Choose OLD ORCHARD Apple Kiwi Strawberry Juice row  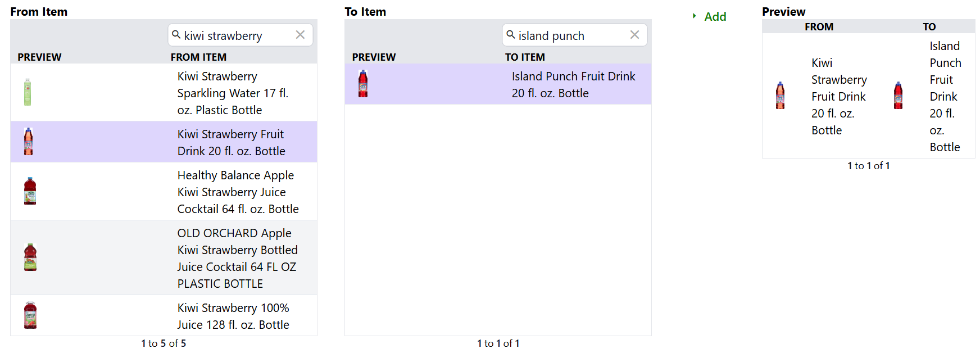pyautogui.click(x=237, y=258)
